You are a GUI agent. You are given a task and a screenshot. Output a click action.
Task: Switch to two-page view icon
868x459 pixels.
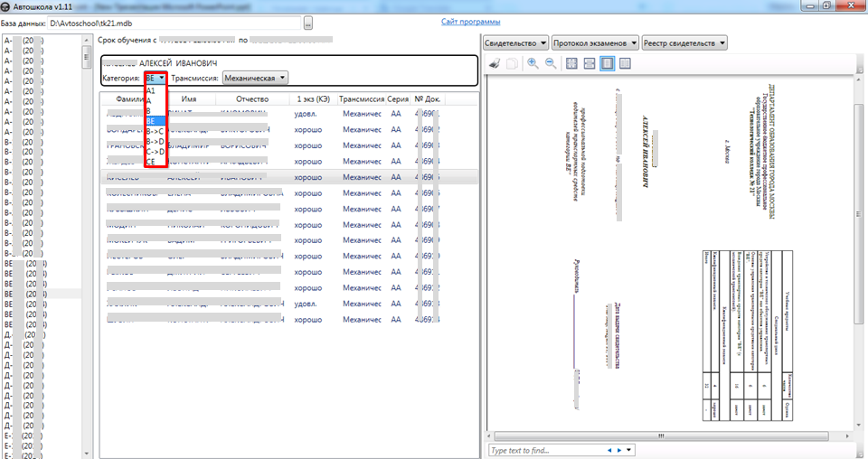[624, 64]
